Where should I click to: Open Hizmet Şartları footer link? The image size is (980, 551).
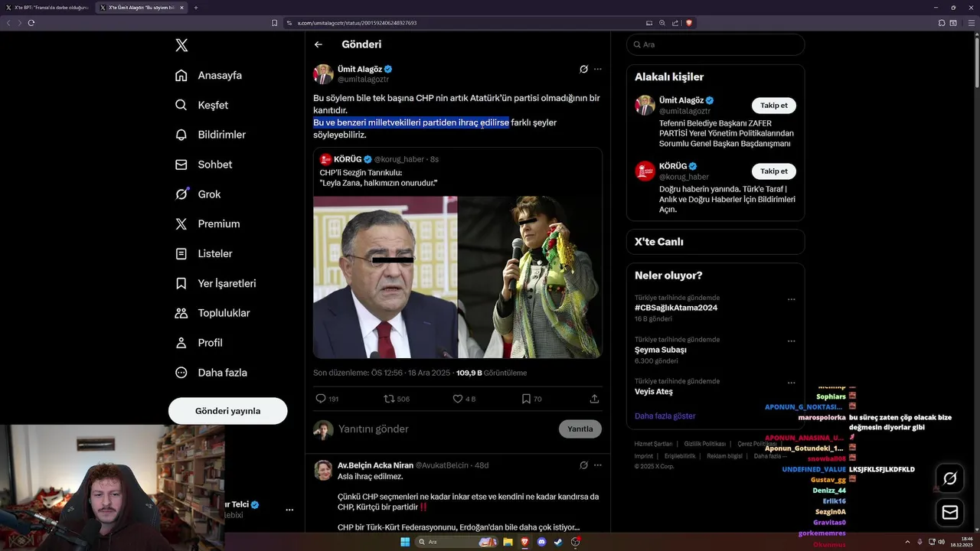pyautogui.click(x=653, y=444)
